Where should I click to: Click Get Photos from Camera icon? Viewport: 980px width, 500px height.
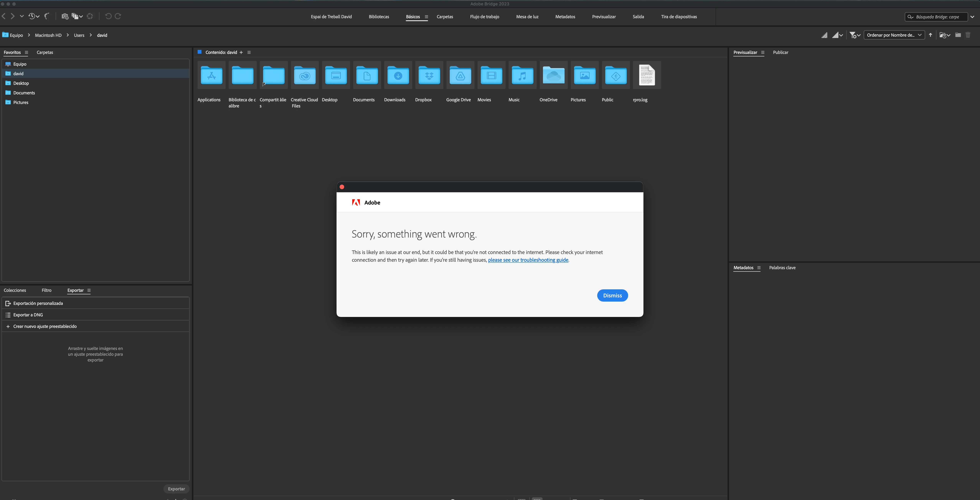pyautogui.click(x=65, y=16)
